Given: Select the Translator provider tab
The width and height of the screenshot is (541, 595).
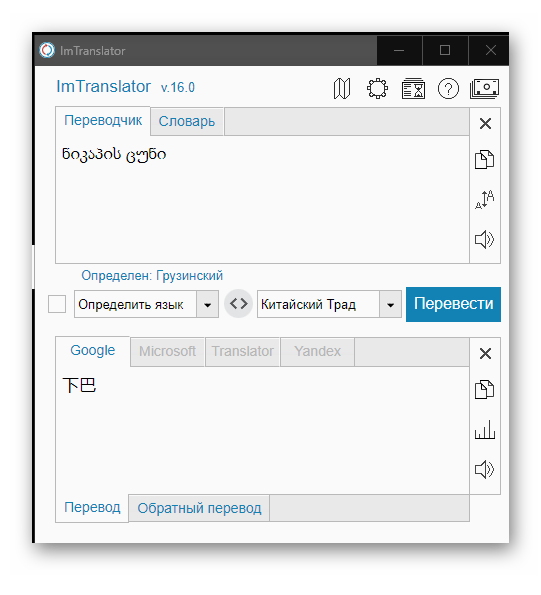Looking at the screenshot, I should [x=242, y=351].
